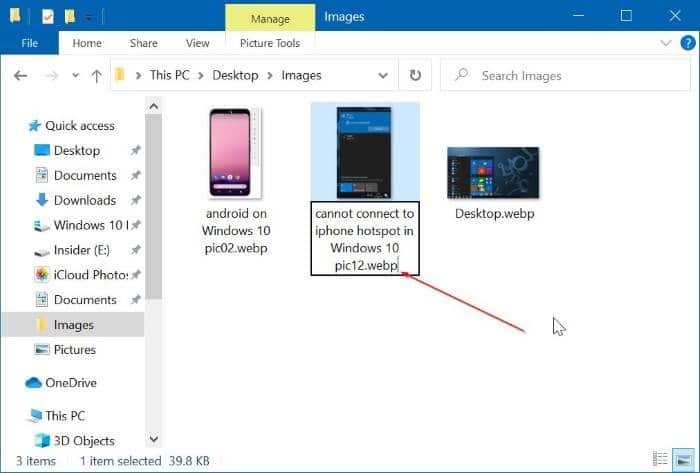Select the Images folder in sidebar
Screen dimensions: 700x473
74,324
